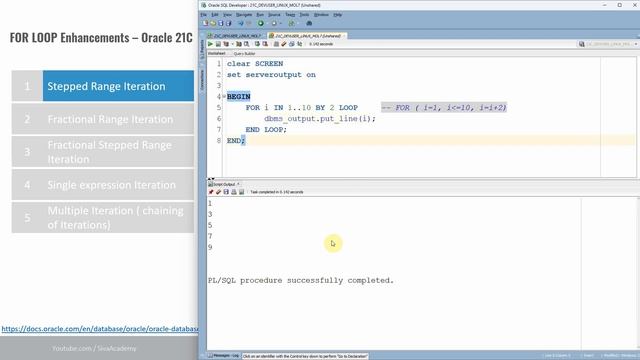Click 'PL/SQL procedure successfully completed.' output text
This screenshot has width=640, height=360.
tap(301, 280)
